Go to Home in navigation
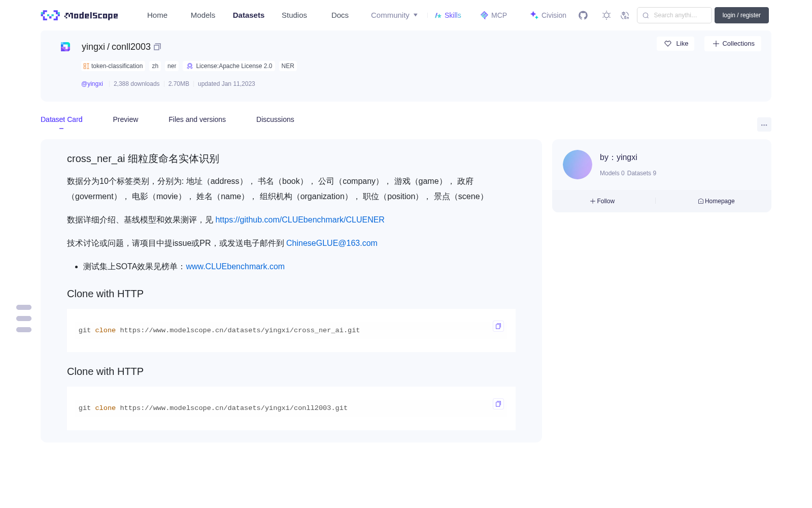The image size is (812, 508). click(157, 15)
